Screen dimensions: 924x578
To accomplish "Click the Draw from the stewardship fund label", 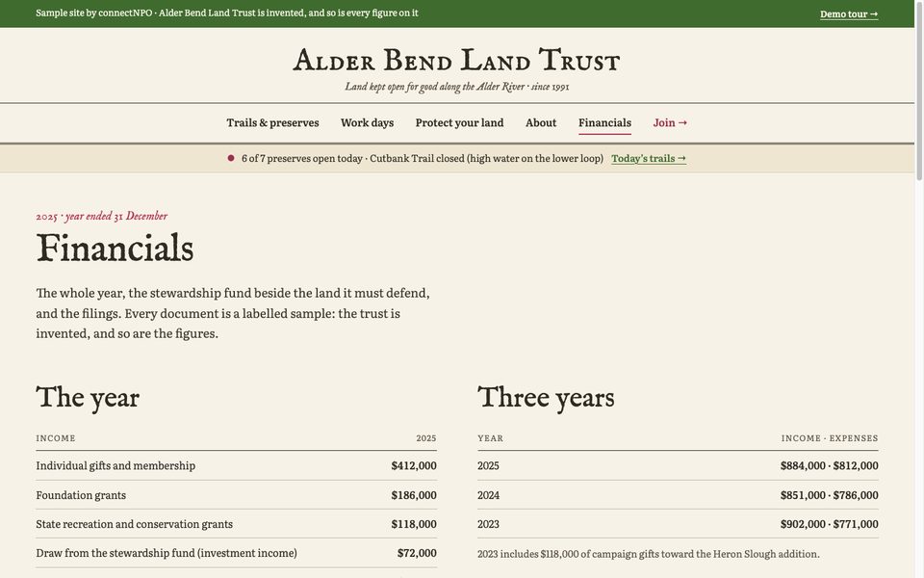I will pyautogui.click(x=167, y=553).
